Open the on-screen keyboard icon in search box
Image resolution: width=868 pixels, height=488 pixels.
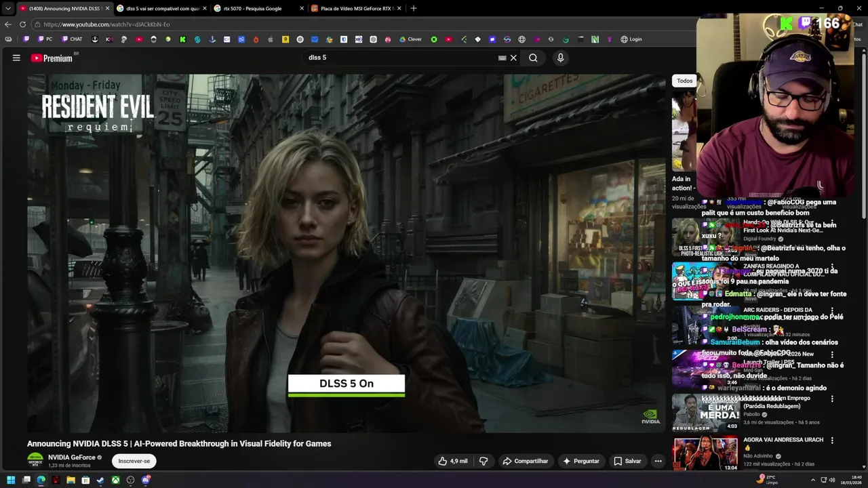click(502, 58)
